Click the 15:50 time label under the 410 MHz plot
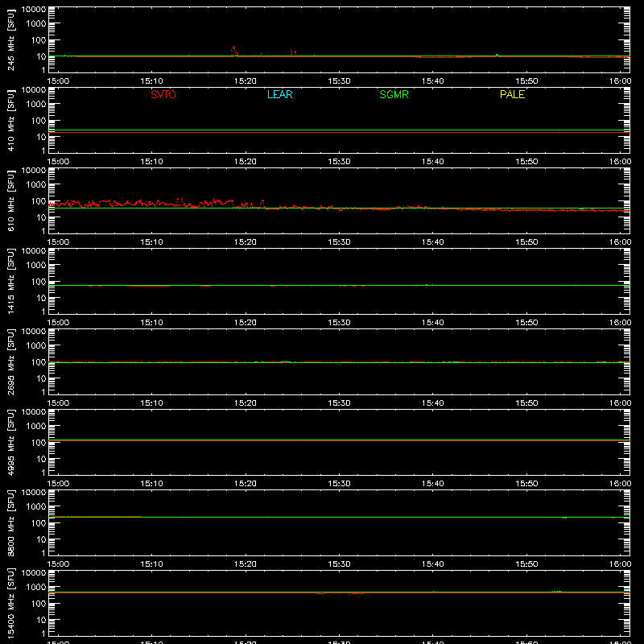The width and height of the screenshot is (644, 644). (526, 162)
